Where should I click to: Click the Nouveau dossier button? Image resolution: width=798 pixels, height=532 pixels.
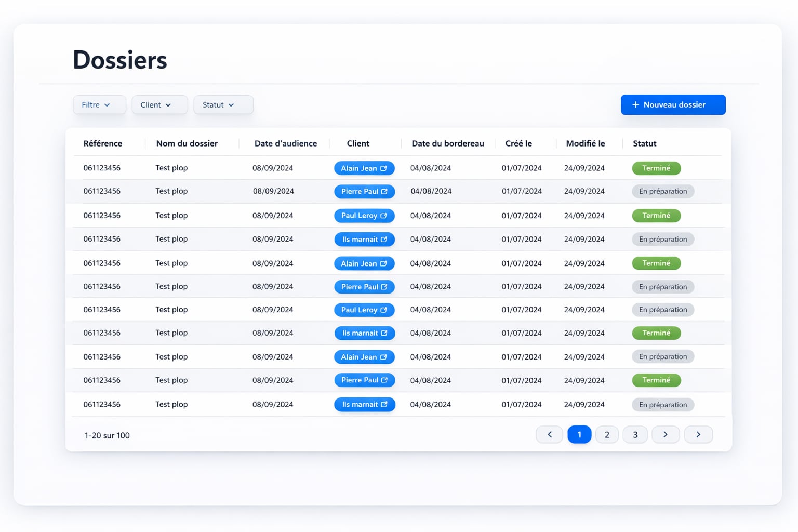click(673, 104)
